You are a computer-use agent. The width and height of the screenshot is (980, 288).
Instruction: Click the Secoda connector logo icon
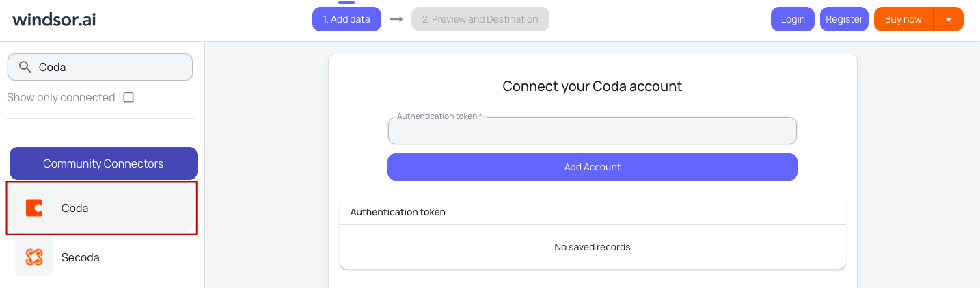[34, 257]
